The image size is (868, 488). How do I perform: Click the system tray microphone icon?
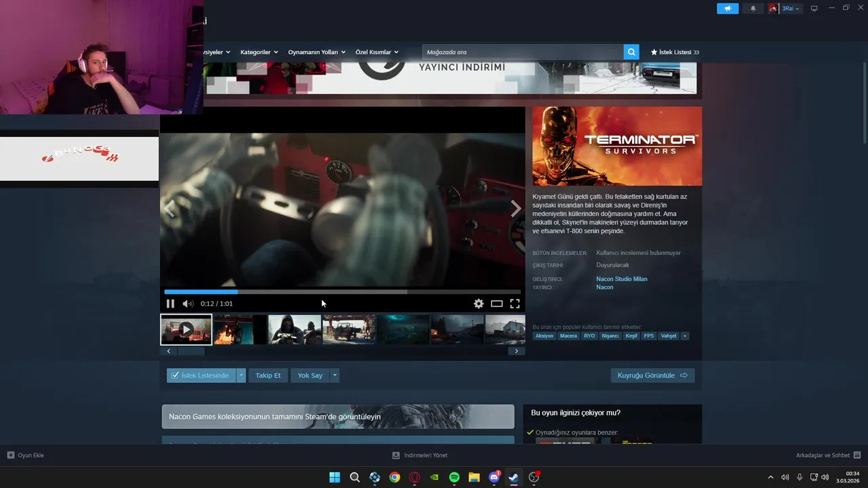click(800, 477)
